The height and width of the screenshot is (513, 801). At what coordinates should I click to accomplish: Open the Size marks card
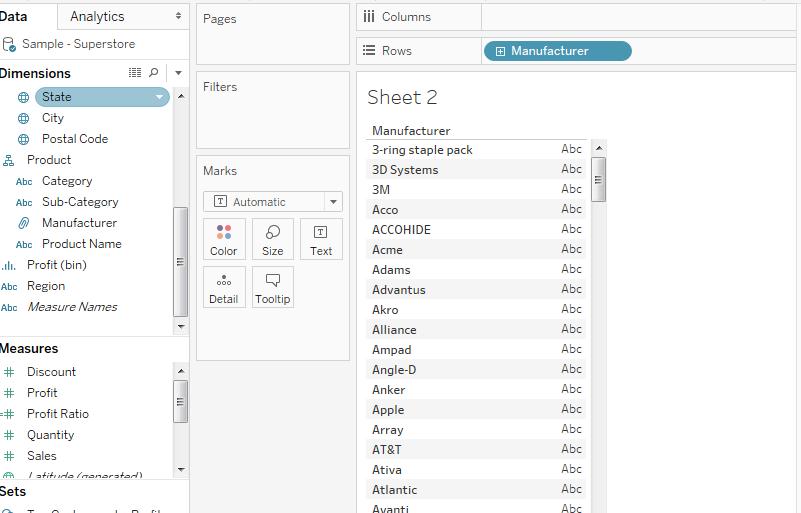tap(272, 239)
